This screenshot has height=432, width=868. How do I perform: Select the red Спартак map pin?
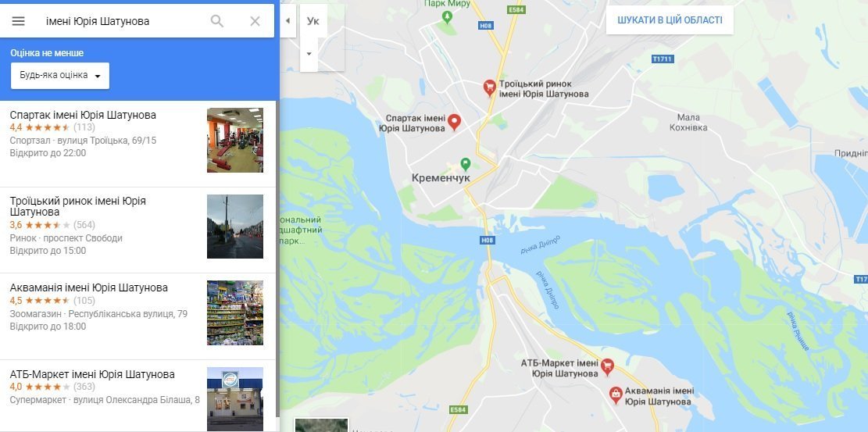pos(454,122)
